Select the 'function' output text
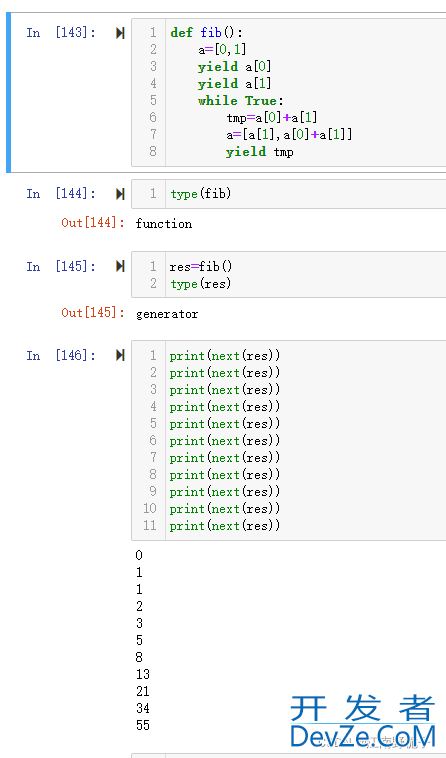The height and width of the screenshot is (758, 446). [164, 224]
